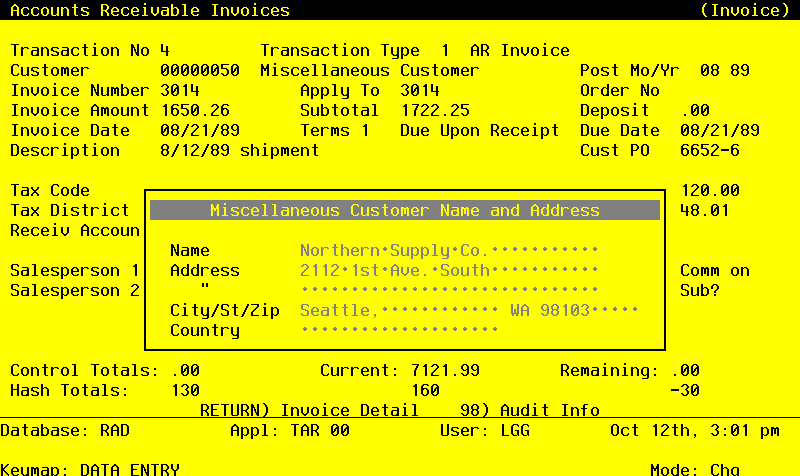Select 98) Audit Info option
The height and width of the screenshot is (476, 800).
530,410
